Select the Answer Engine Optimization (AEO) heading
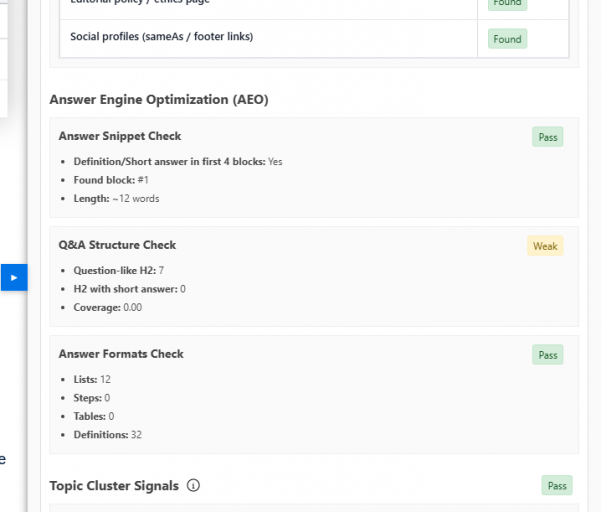This screenshot has width=601, height=512. pyautogui.click(x=158, y=100)
